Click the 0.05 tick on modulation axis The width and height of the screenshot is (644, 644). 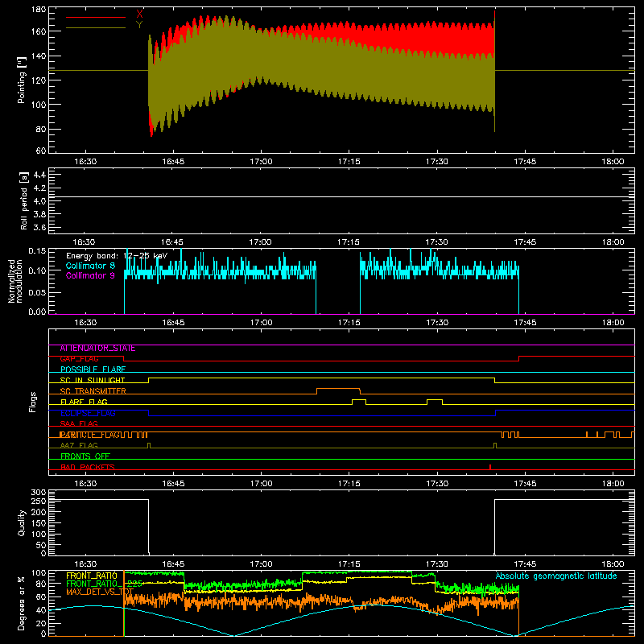tap(37, 293)
